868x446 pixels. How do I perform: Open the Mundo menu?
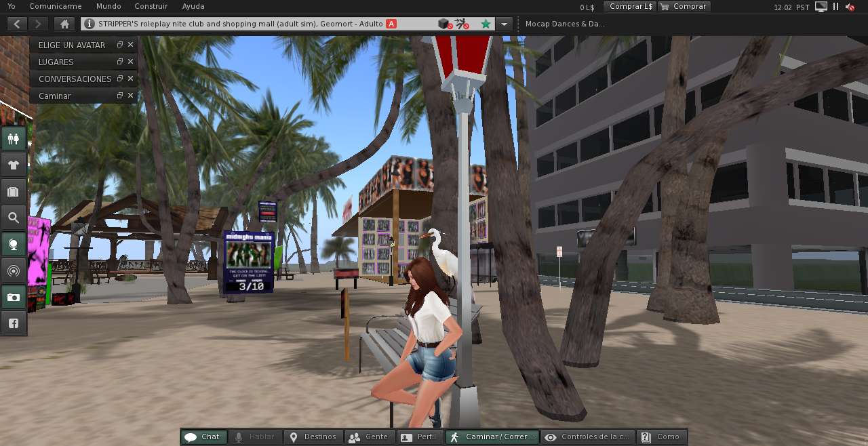tap(108, 6)
